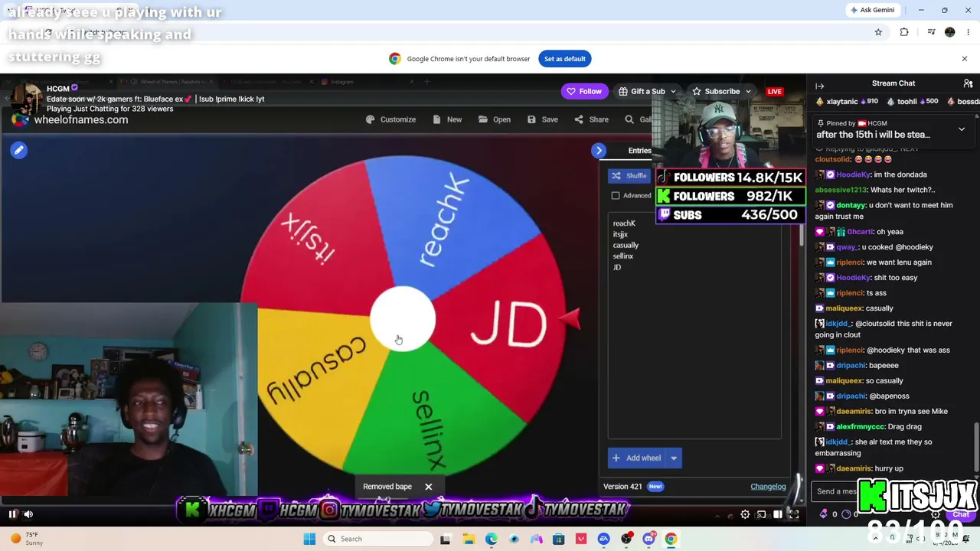
Task: Collapse the Entries panel with blue arrow
Action: click(x=599, y=151)
